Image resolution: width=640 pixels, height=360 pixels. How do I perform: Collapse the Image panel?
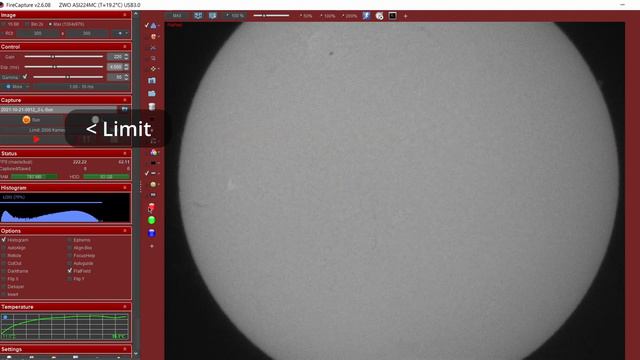[x=125, y=15]
